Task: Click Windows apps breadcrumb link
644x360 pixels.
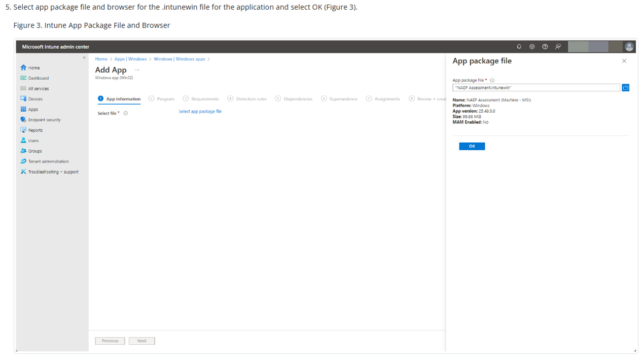Action: pyautogui.click(x=179, y=59)
